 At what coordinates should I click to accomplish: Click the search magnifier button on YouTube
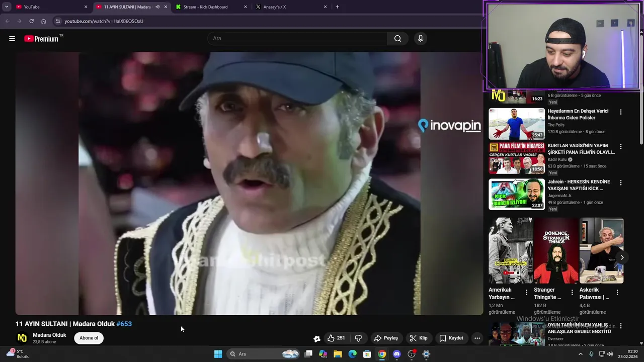(x=397, y=39)
